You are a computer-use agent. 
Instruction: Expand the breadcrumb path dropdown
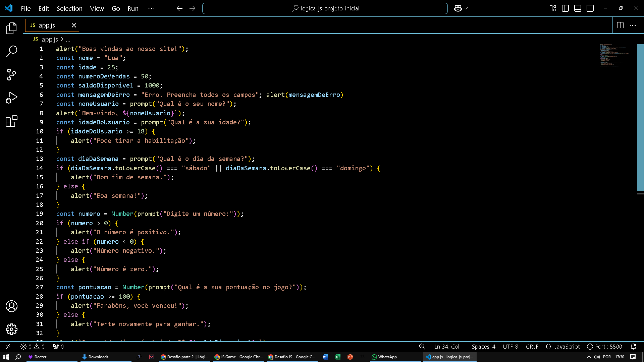pos(68,39)
